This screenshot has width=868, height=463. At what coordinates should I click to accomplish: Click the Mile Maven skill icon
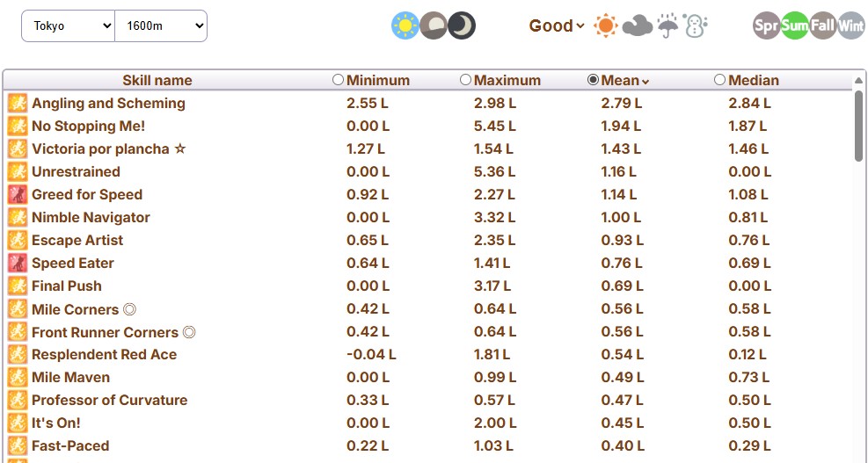click(18, 377)
